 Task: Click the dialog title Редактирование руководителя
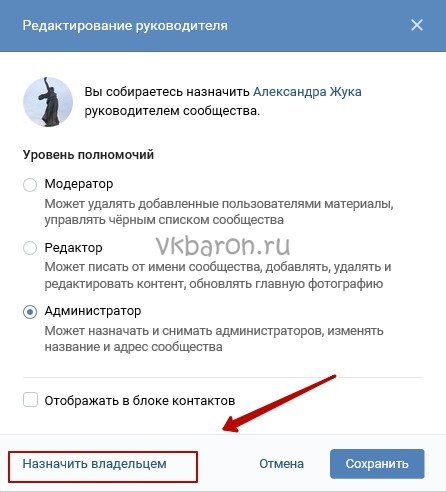[x=125, y=26]
